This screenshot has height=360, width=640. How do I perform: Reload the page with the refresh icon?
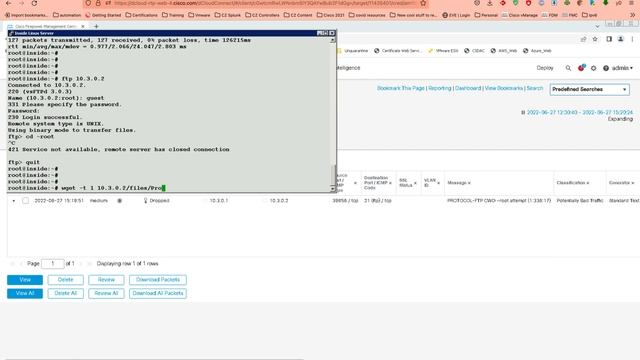click(x=35, y=3)
